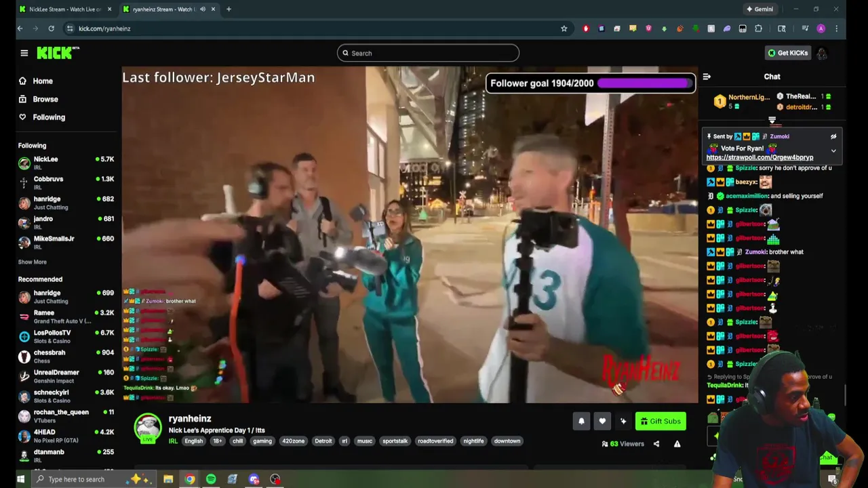The width and height of the screenshot is (868, 488).
Task: Switch to ryanheinz Stream browser tab
Action: 170,9
